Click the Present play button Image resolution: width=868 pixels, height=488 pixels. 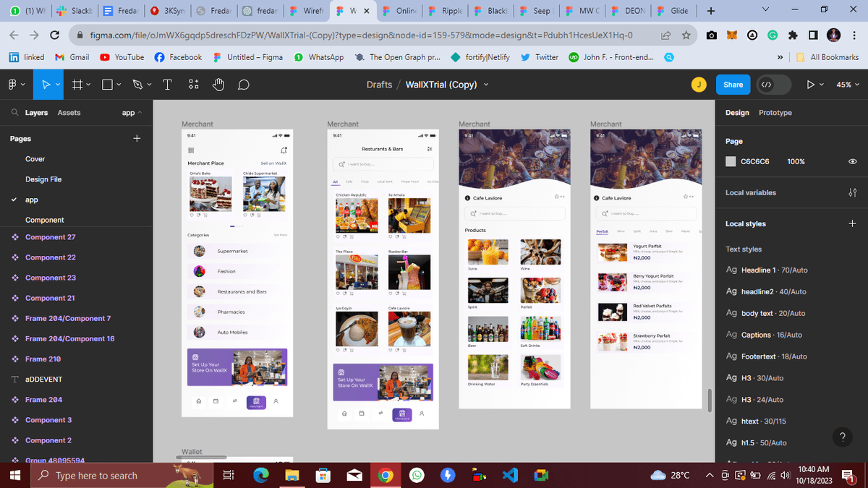(811, 85)
